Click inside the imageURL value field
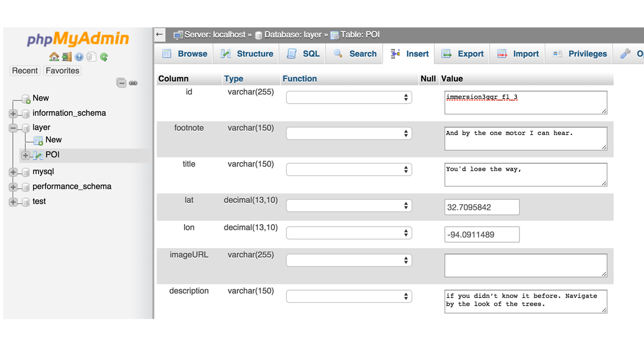The image size is (644, 348). 525,265
